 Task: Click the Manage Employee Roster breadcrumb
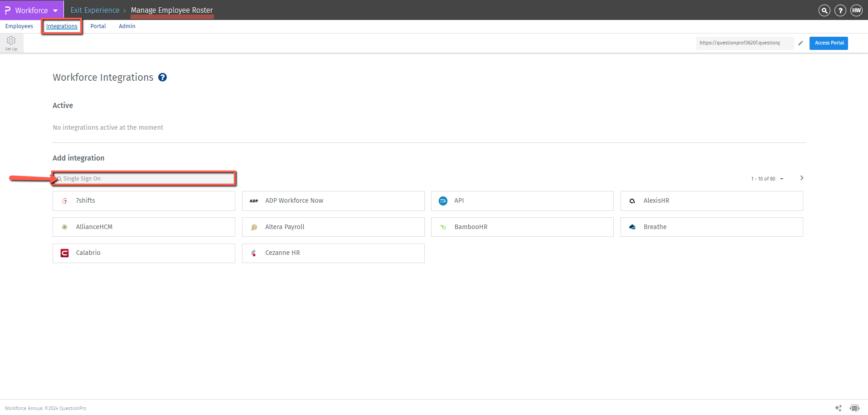(x=172, y=10)
